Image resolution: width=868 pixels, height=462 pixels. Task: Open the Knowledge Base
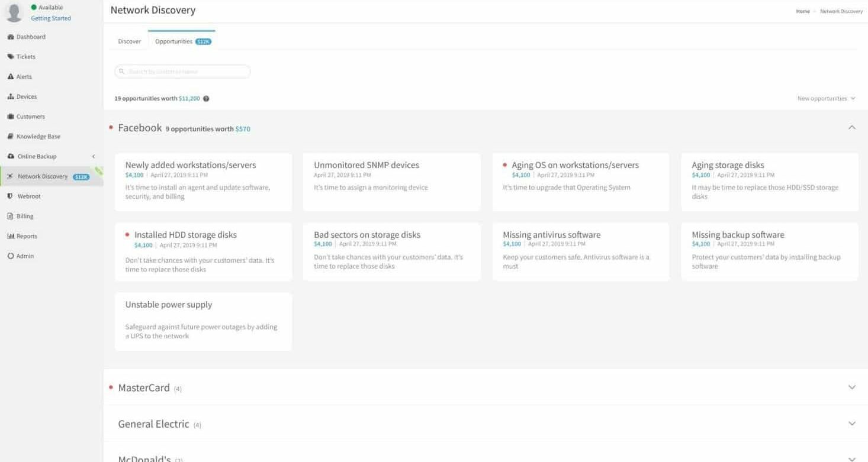tap(34, 136)
